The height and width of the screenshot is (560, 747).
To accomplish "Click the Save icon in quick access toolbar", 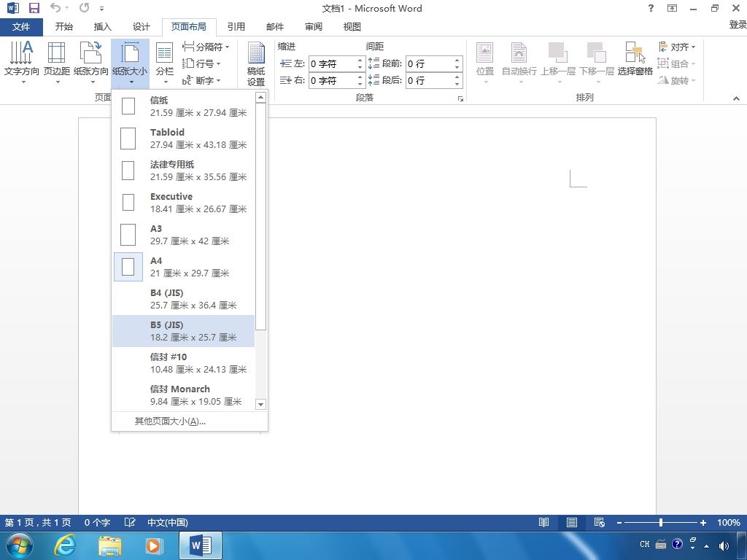I will point(34,8).
